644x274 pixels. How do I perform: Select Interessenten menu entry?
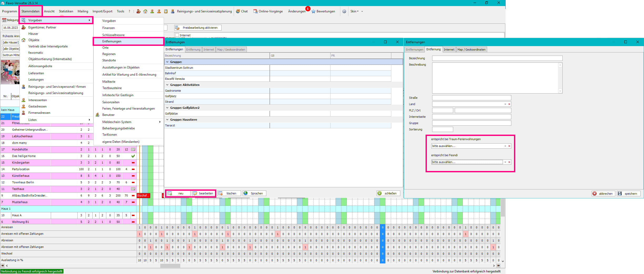(56, 100)
